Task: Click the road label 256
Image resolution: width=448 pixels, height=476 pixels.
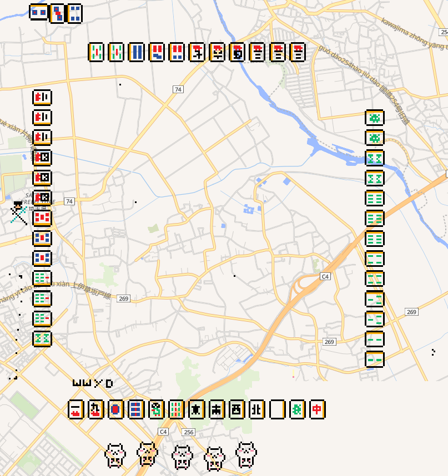Action: click(188, 432)
